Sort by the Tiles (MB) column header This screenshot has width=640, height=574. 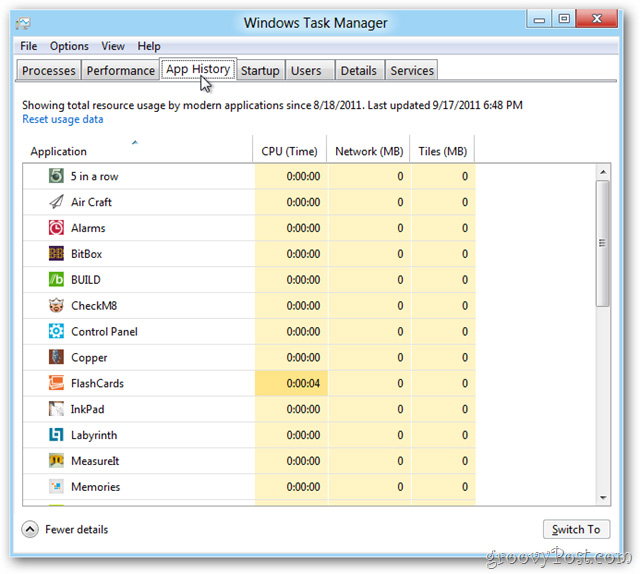click(442, 151)
